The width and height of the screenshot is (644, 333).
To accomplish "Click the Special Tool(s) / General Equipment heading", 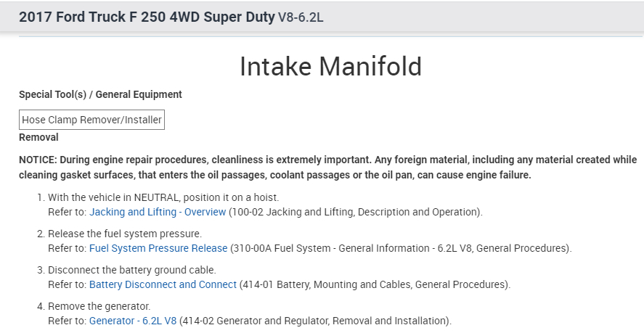I will point(100,94).
